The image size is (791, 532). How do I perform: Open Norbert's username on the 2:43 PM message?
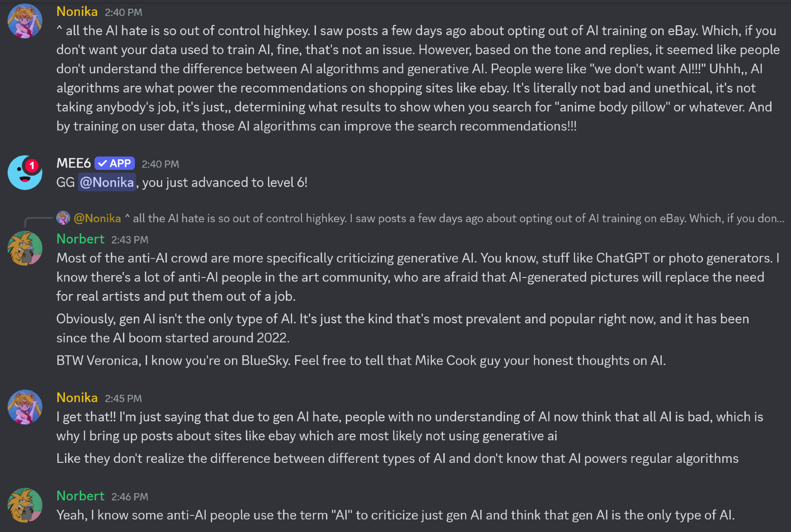tap(80, 239)
